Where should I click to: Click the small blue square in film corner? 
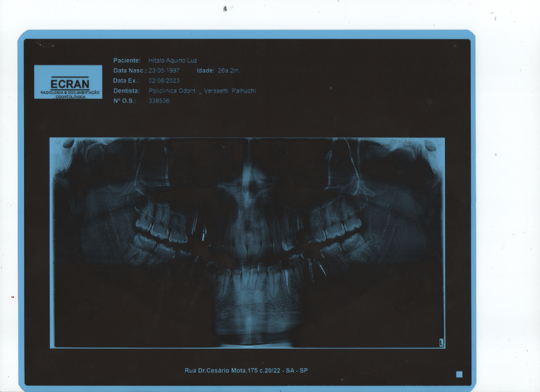pos(459,374)
